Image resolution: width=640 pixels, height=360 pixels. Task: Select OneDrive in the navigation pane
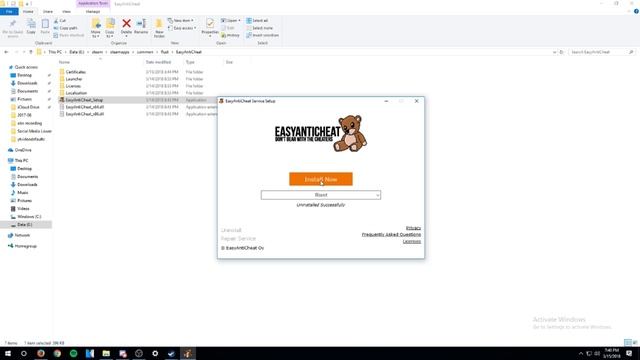tap(23, 150)
